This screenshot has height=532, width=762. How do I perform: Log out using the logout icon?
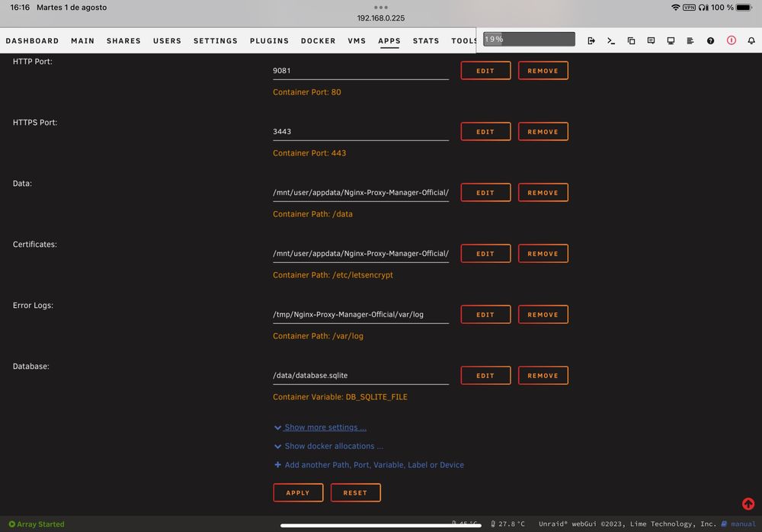[x=591, y=40]
